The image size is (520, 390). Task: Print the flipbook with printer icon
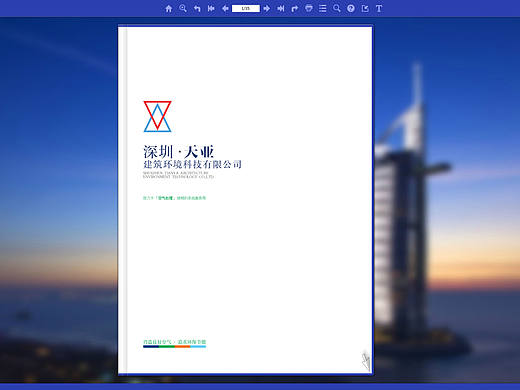pyautogui.click(x=309, y=9)
